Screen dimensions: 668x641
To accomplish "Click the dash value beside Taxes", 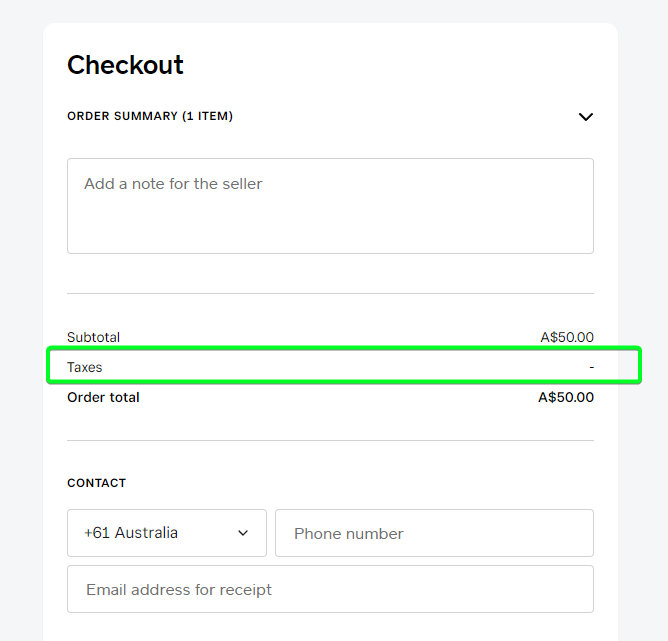I will [x=591, y=367].
